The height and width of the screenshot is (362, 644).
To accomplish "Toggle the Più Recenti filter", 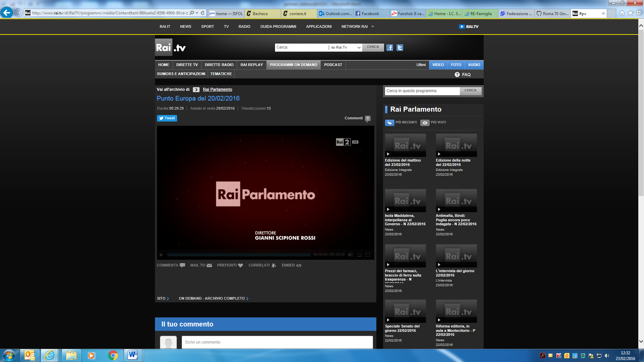I will pyautogui.click(x=389, y=123).
